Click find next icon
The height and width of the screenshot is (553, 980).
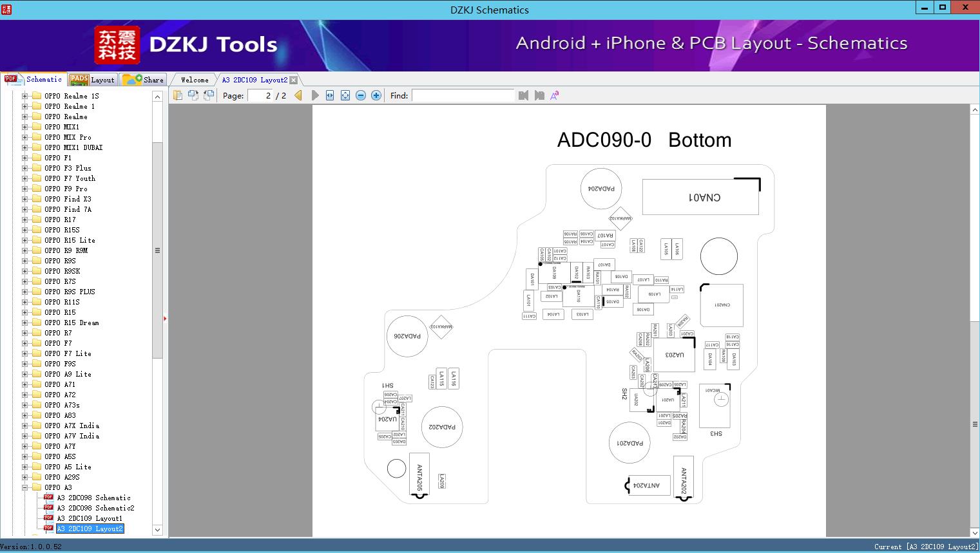(539, 95)
